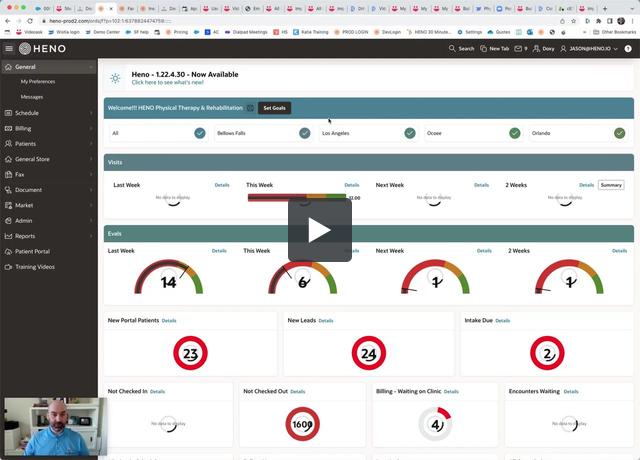Viewport: 640px width, 460px height.
Task: Open Details for Visits Last Week
Action: [222, 185]
